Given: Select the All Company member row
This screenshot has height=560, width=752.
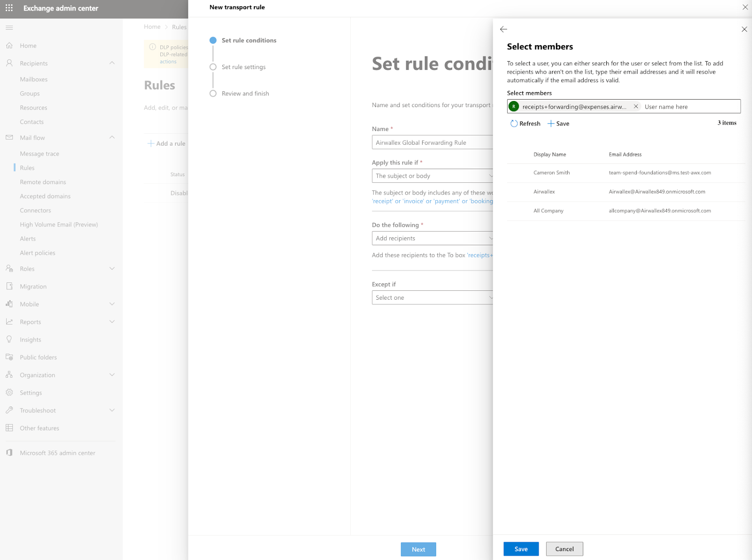Looking at the screenshot, I should coord(548,211).
